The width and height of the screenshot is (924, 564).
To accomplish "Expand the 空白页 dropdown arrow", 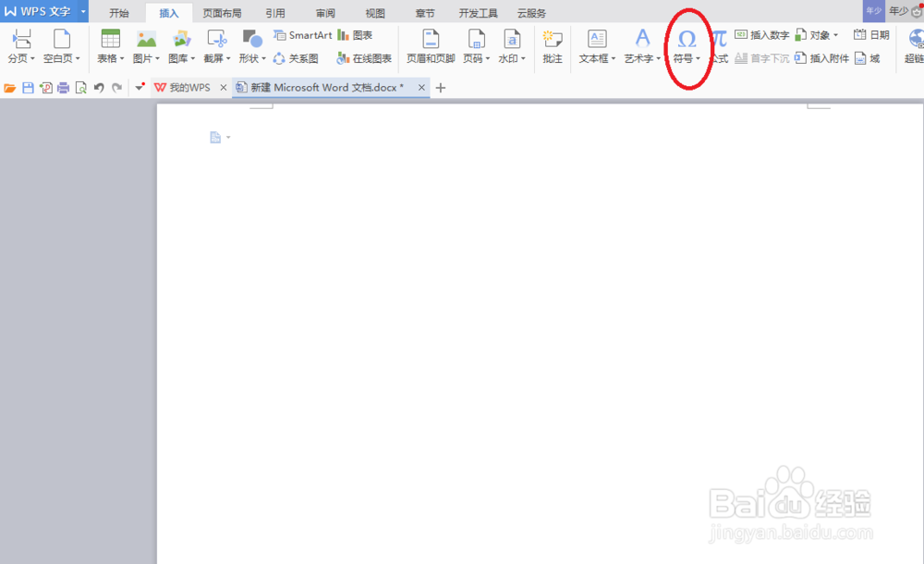I will 78,58.
